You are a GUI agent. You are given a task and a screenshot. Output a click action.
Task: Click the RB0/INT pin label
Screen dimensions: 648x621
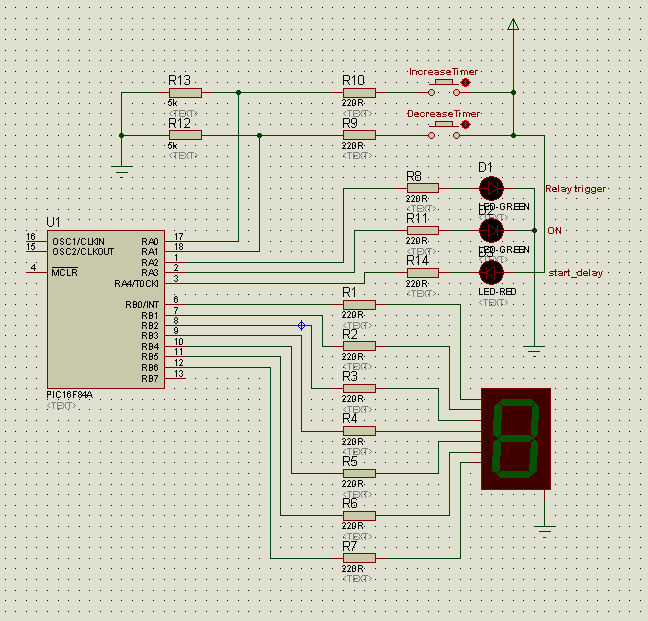pyautogui.click(x=142, y=305)
